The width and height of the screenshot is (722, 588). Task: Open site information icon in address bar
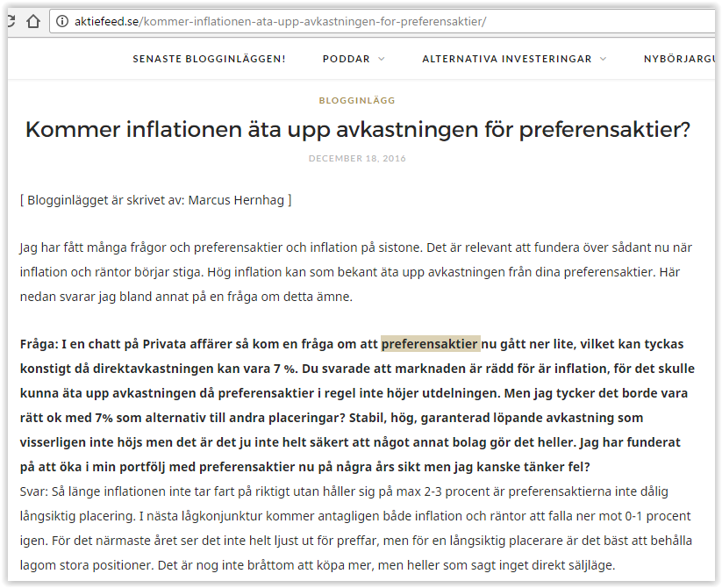tap(63, 21)
